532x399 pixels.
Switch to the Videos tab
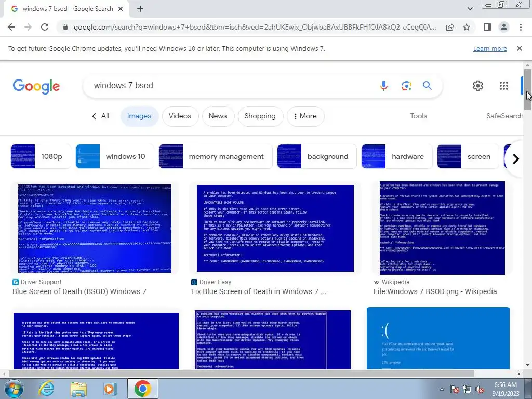click(x=180, y=116)
